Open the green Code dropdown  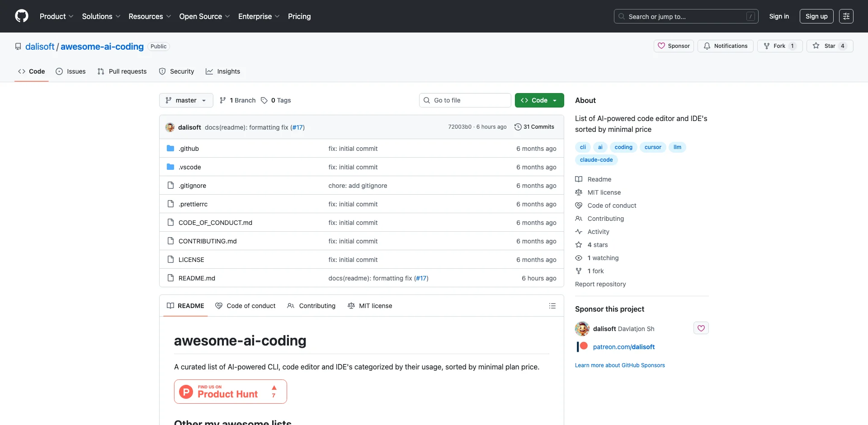click(539, 100)
